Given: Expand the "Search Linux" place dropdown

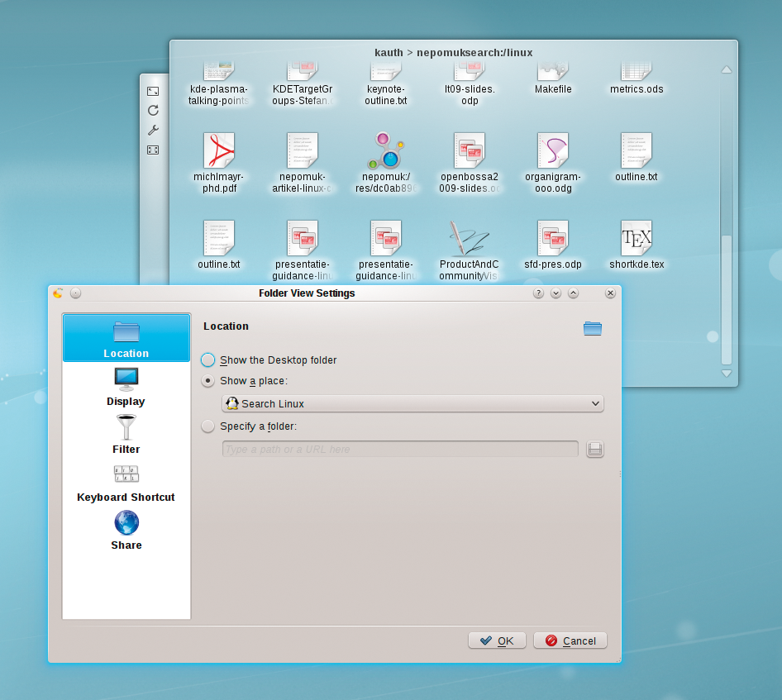Looking at the screenshot, I should 412,403.
